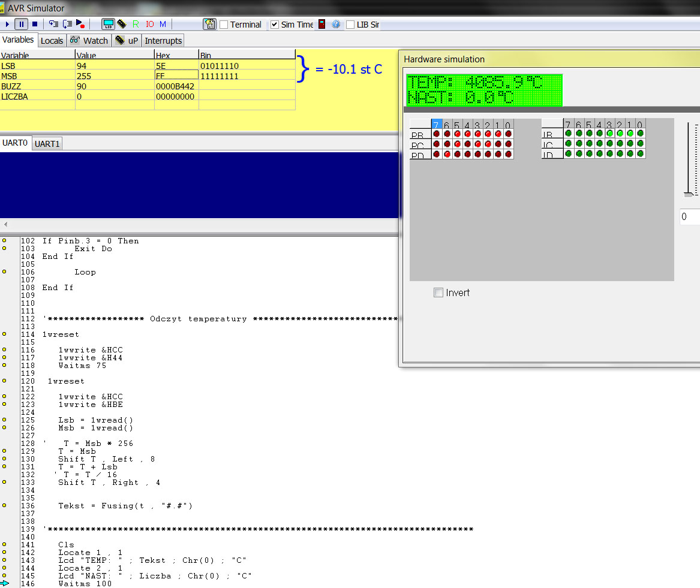Screen dimensions: 700x588
Task: Toggle the IB pin 3 green input LED
Action: pos(610,134)
